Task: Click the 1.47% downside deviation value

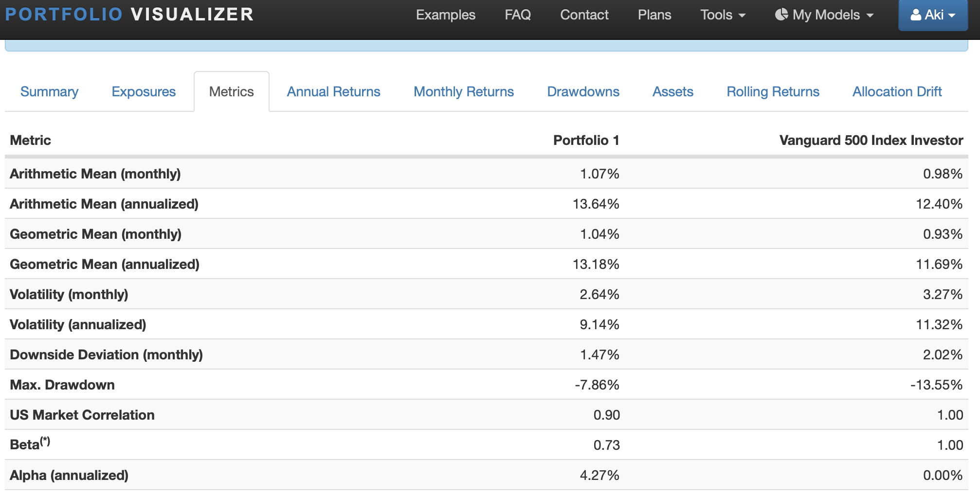Action: (599, 354)
